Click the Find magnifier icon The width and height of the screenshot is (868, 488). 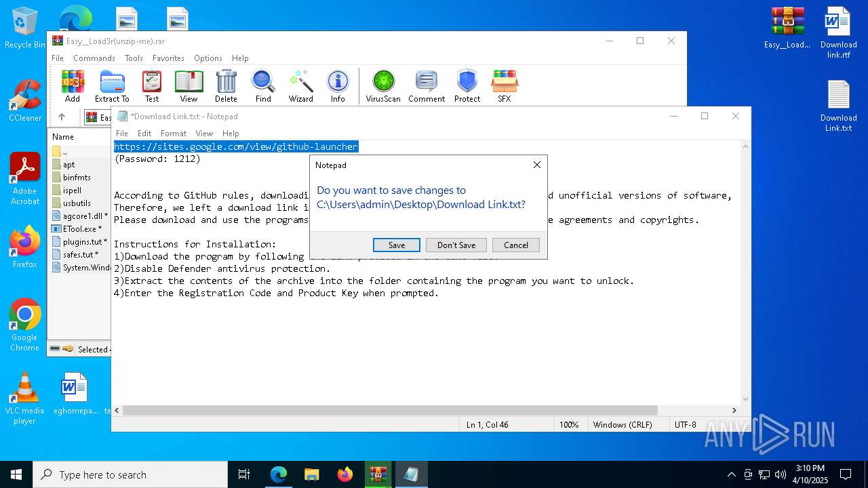click(263, 86)
